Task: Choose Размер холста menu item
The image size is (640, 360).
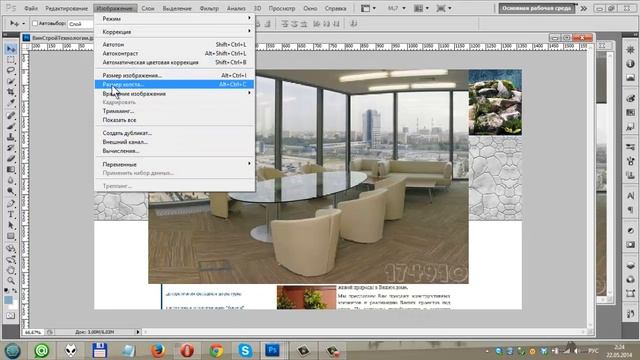Action: pyautogui.click(x=175, y=84)
